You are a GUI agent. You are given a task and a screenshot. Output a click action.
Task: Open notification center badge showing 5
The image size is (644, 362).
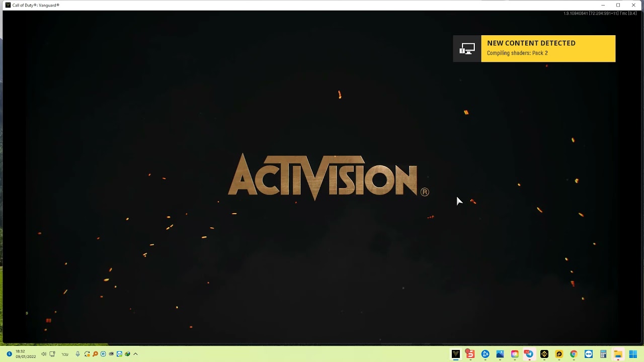9,354
